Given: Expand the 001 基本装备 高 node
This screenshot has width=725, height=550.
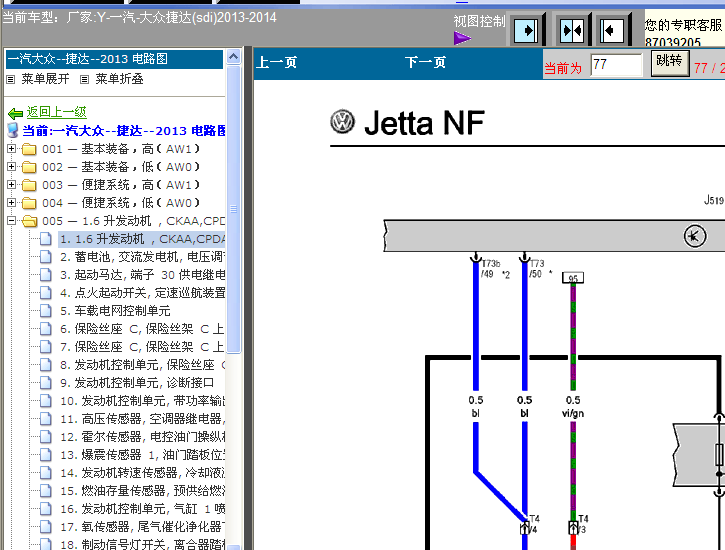Looking at the screenshot, I should pos(12,149).
